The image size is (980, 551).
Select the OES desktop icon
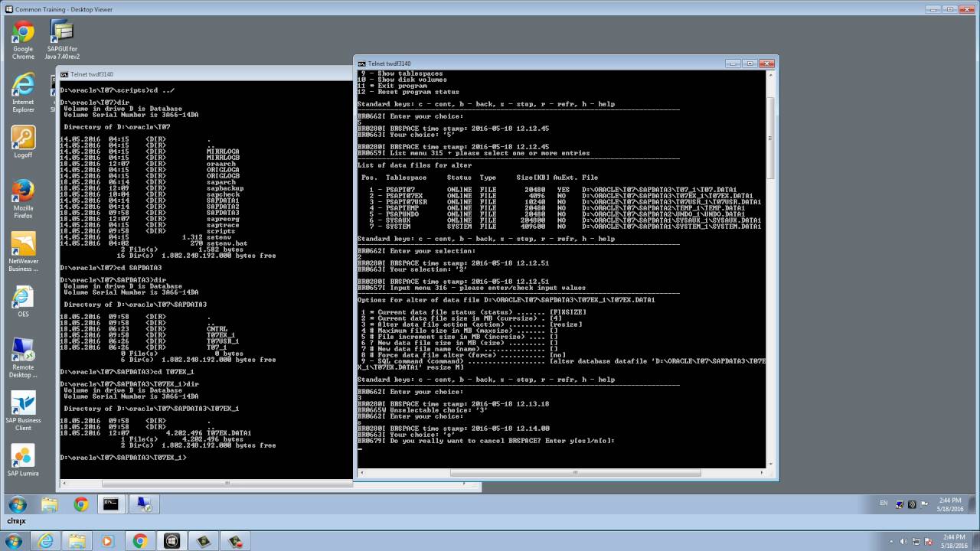coord(23,301)
